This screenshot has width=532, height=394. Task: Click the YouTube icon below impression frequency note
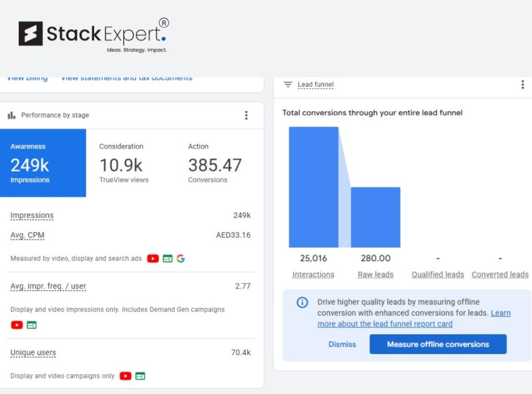[x=17, y=324]
